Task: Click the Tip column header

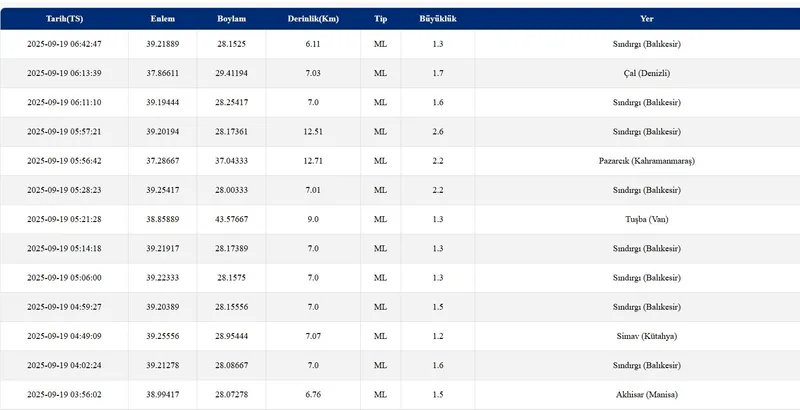Action: [x=381, y=19]
